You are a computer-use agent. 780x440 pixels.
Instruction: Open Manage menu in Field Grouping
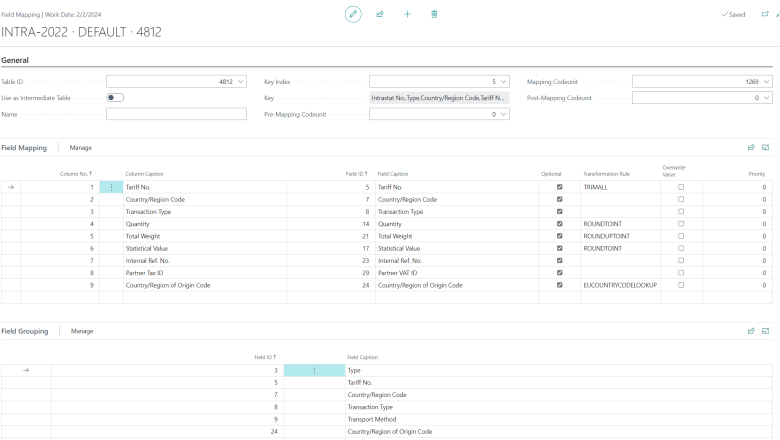click(82, 330)
